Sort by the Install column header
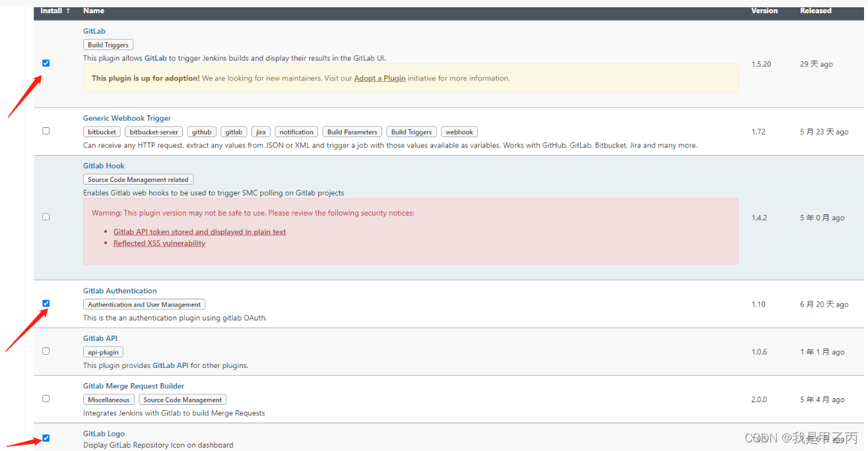Screen dimensions: 868x451 55,11
